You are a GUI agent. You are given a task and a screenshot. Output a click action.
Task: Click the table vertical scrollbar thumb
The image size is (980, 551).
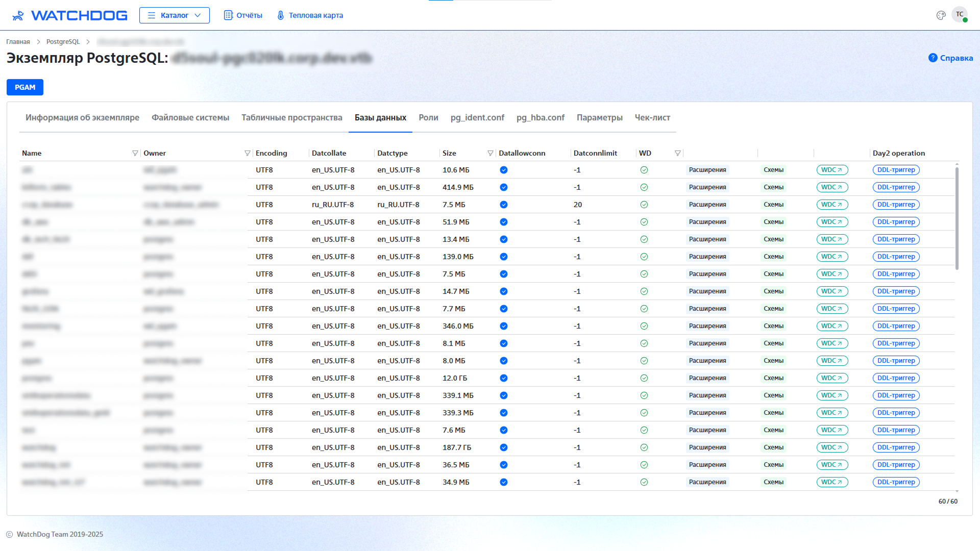(957, 218)
